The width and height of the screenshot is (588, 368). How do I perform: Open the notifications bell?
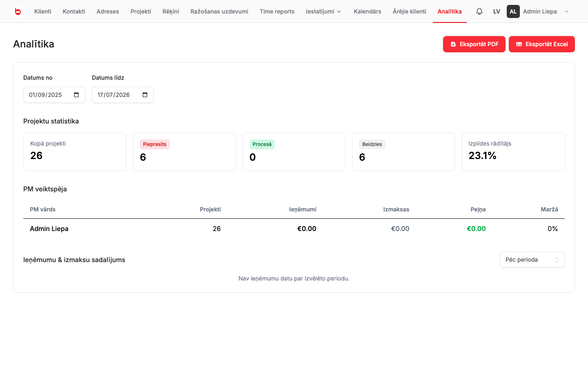coord(479,11)
